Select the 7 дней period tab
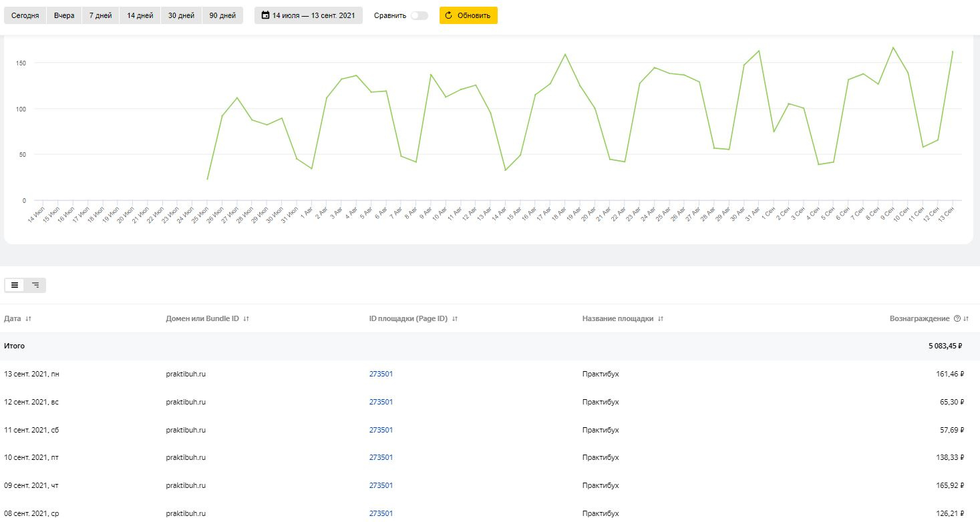The image size is (980, 522). (101, 15)
